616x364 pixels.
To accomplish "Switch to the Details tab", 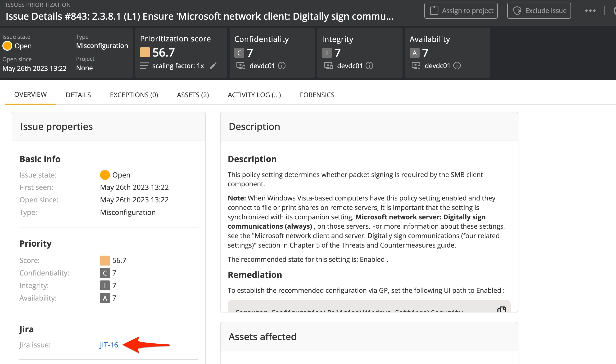I will coord(78,95).
